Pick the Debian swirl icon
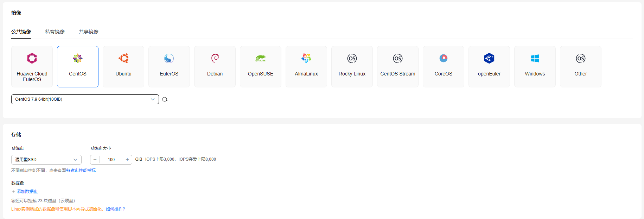The height and width of the screenshot is (219, 644). click(215, 58)
